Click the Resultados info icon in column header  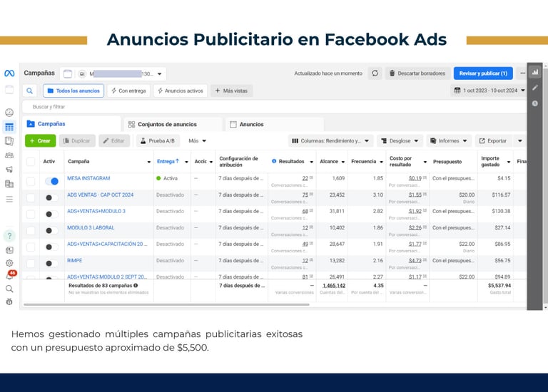click(274, 161)
